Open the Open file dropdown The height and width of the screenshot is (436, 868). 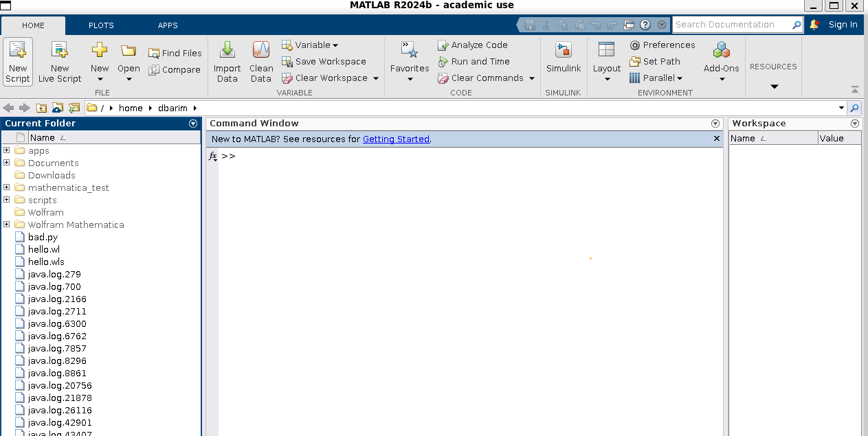[129, 78]
